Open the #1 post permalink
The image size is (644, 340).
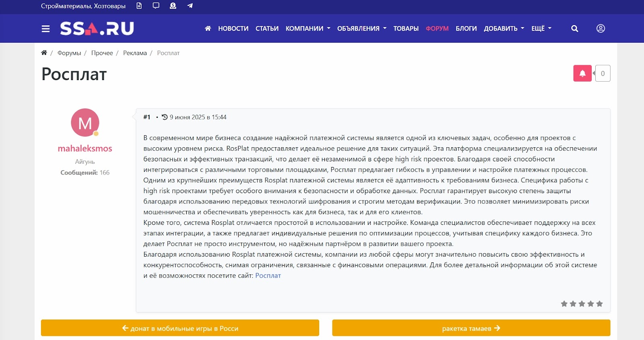(x=147, y=117)
